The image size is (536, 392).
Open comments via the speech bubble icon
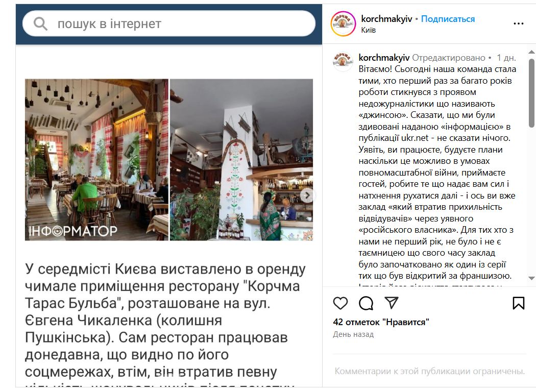tap(366, 303)
